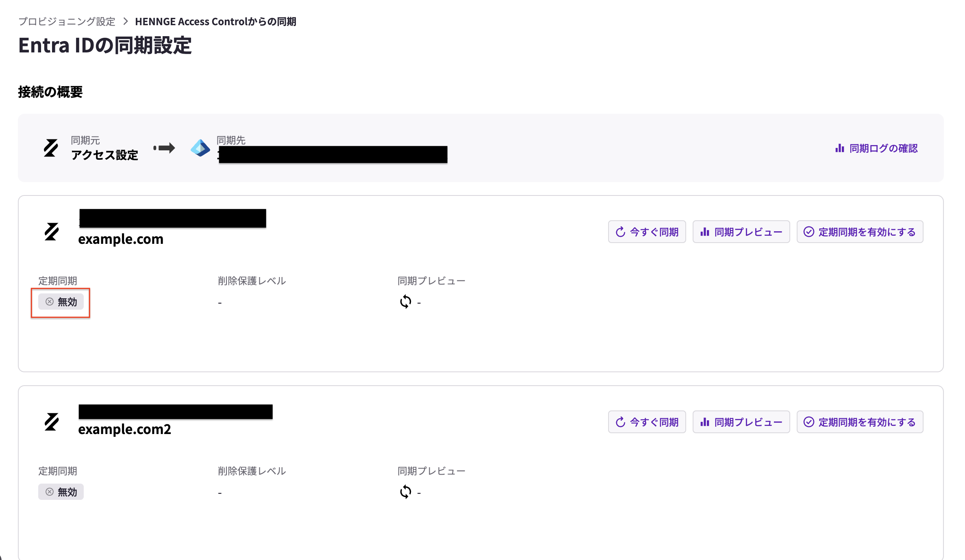Enable 定期同期を有効にする for example.com2
The image size is (965, 560).
tap(860, 422)
